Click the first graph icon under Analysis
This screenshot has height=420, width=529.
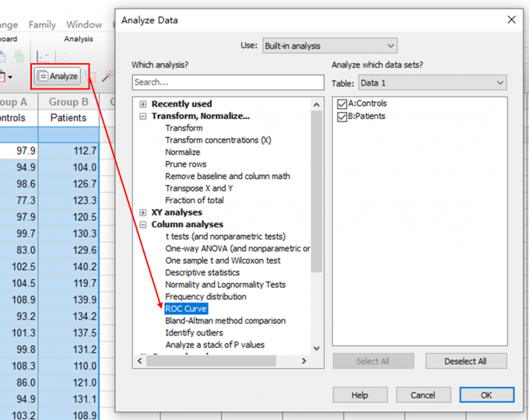(43, 55)
